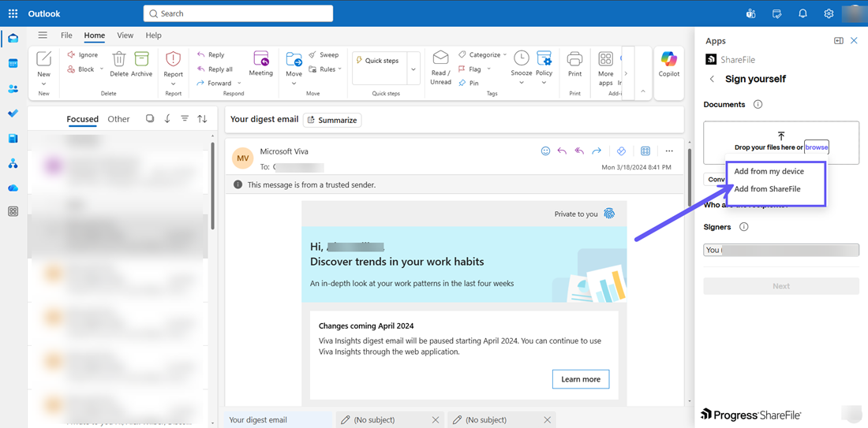The height and width of the screenshot is (428, 868).
Task: Click the filter icon in message list header
Action: coord(185,119)
